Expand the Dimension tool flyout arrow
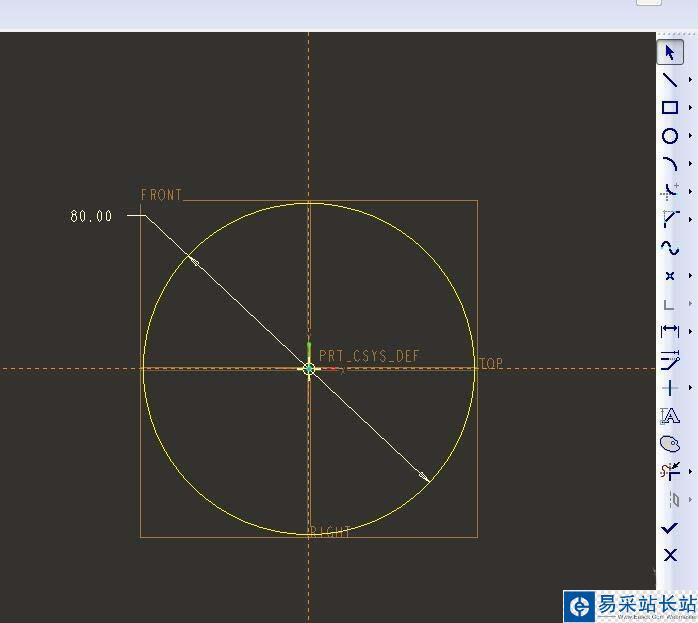Viewport: 698px width, 623px height. point(690,332)
